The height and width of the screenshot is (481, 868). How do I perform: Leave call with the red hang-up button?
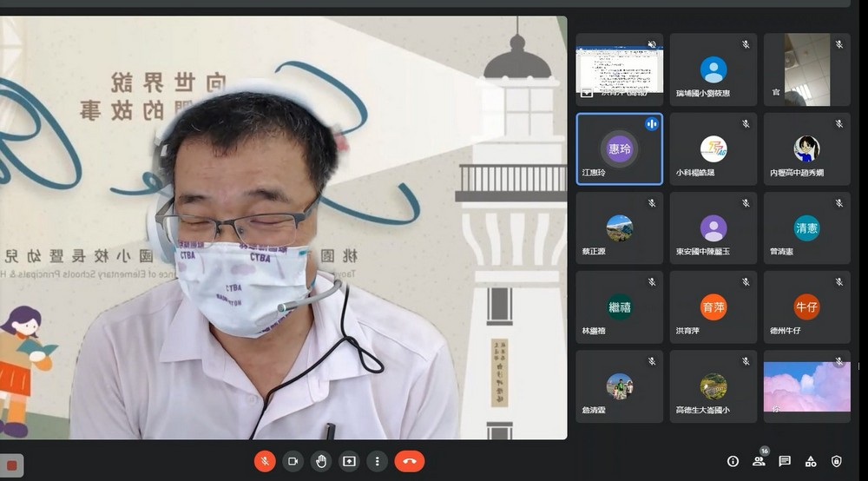point(410,461)
